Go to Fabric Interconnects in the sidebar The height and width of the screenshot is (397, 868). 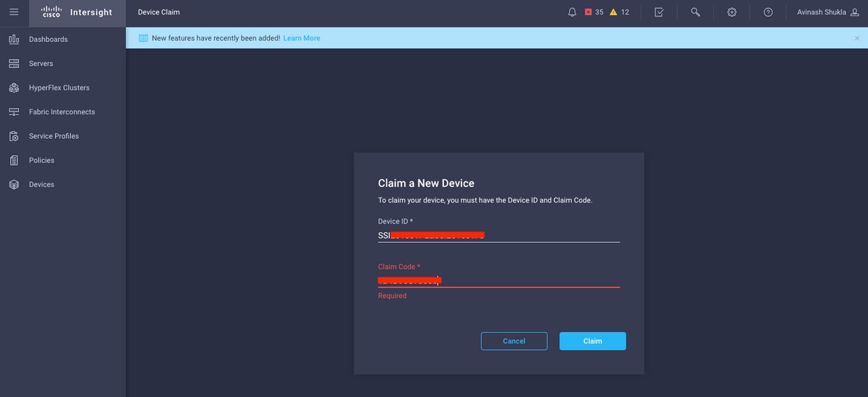(62, 112)
